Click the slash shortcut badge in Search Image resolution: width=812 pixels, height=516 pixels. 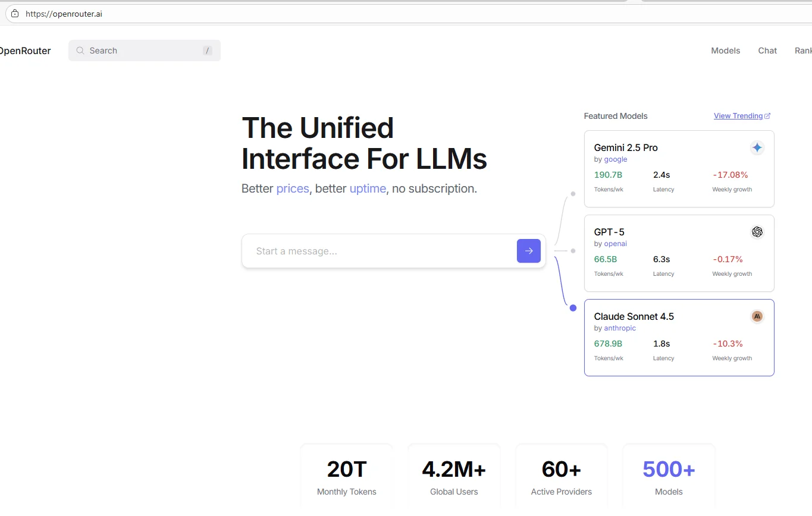pyautogui.click(x=208, y=51)
